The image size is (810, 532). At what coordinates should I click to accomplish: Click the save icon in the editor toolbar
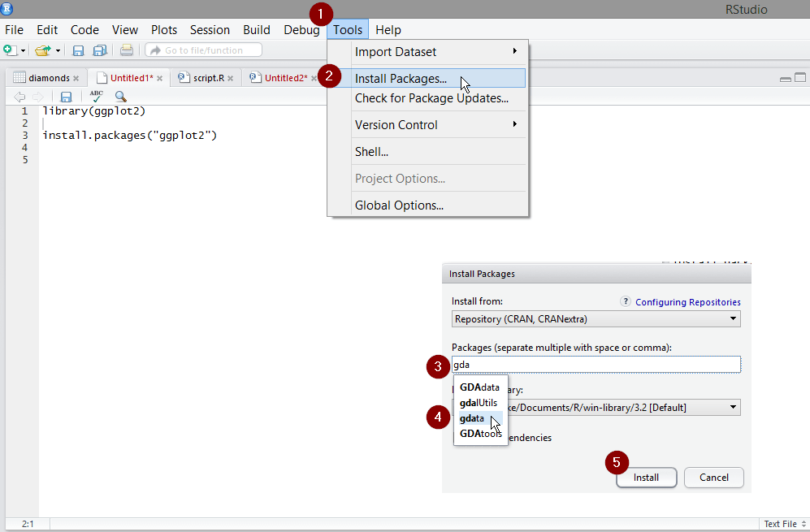pos(66,97)
